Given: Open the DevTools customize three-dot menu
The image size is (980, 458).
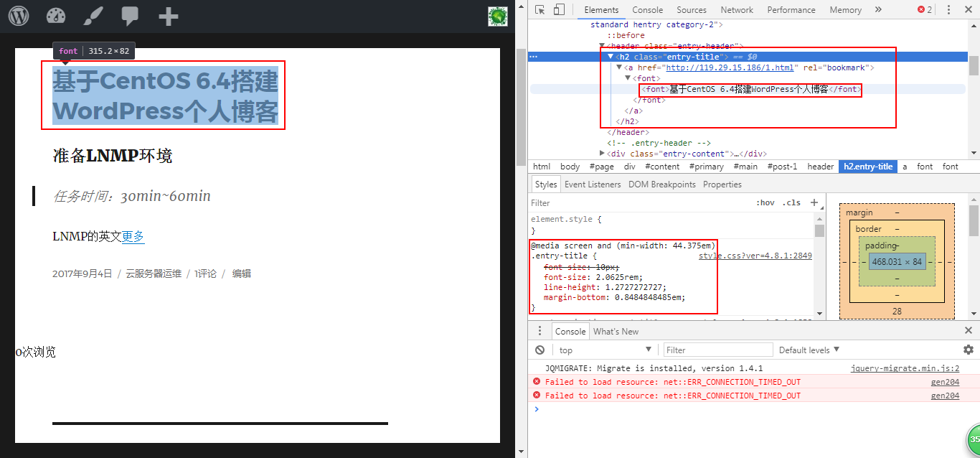Looking at the screenshot, I should coord(948,10).
